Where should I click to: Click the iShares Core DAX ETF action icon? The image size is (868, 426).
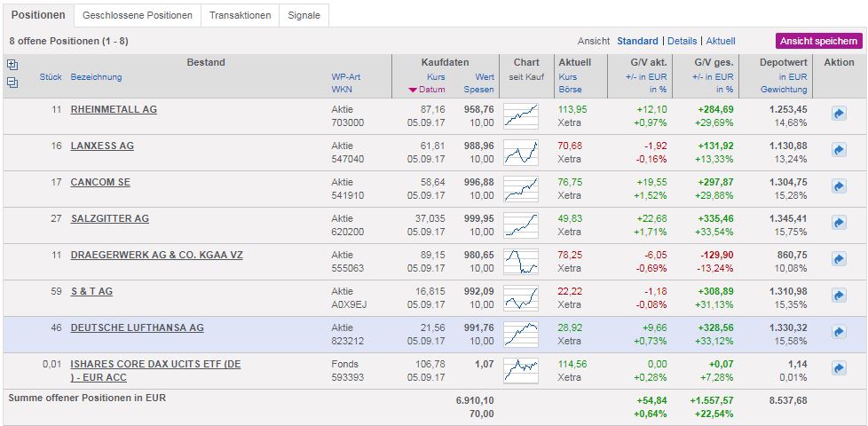click(838, 368)
